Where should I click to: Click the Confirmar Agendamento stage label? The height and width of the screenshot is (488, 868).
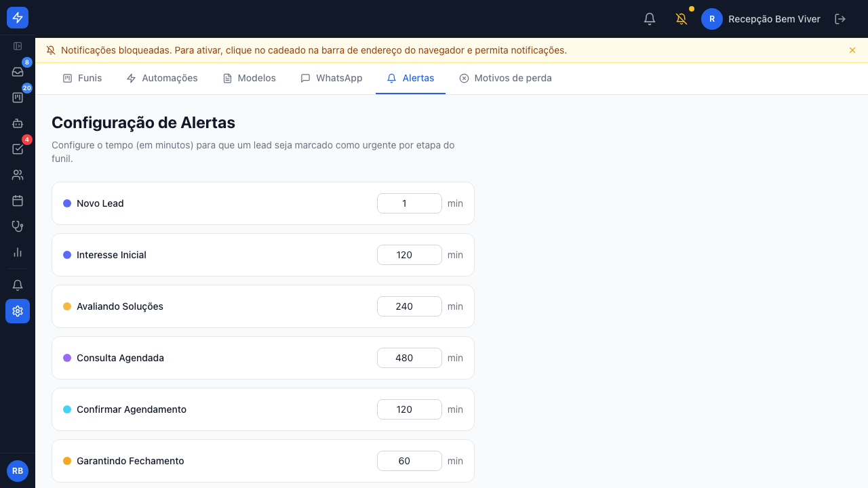pos(132,409)
